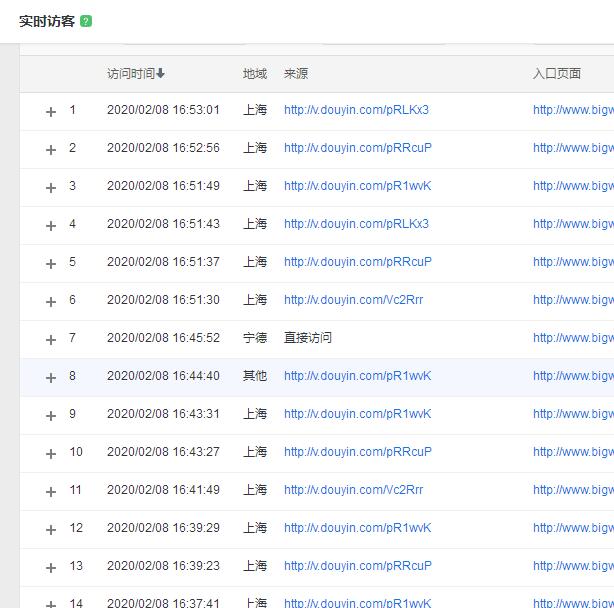Open source link Vc2Rrr in row 11
This screenshot has height=608, width=614.
click(354, 490)
